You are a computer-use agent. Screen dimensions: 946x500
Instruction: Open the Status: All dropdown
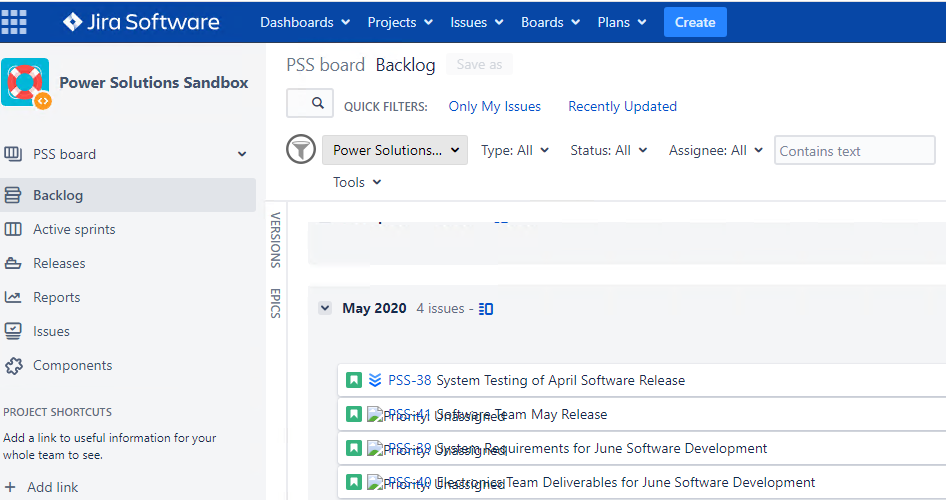pyautogui.click(x=609, y=150)
